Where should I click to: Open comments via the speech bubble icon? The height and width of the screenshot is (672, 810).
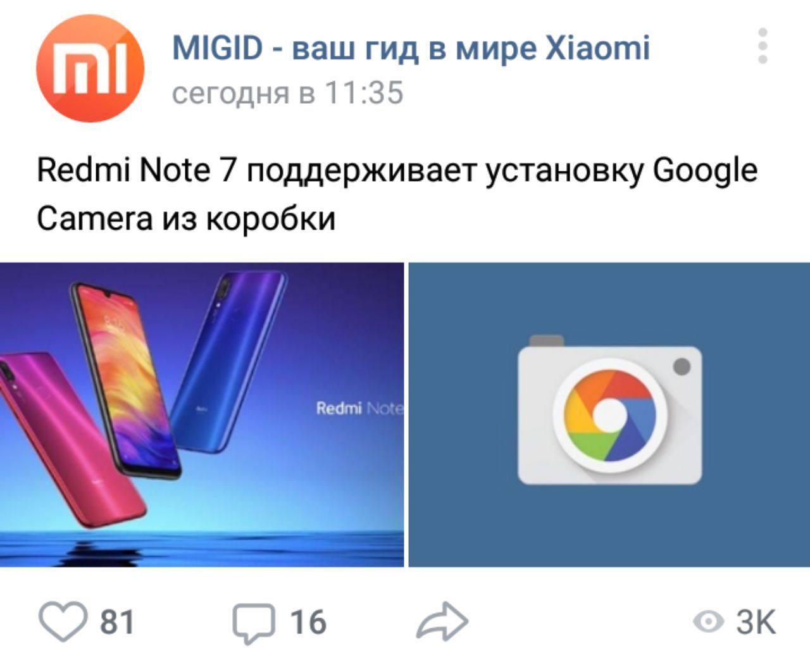[254, 623]
